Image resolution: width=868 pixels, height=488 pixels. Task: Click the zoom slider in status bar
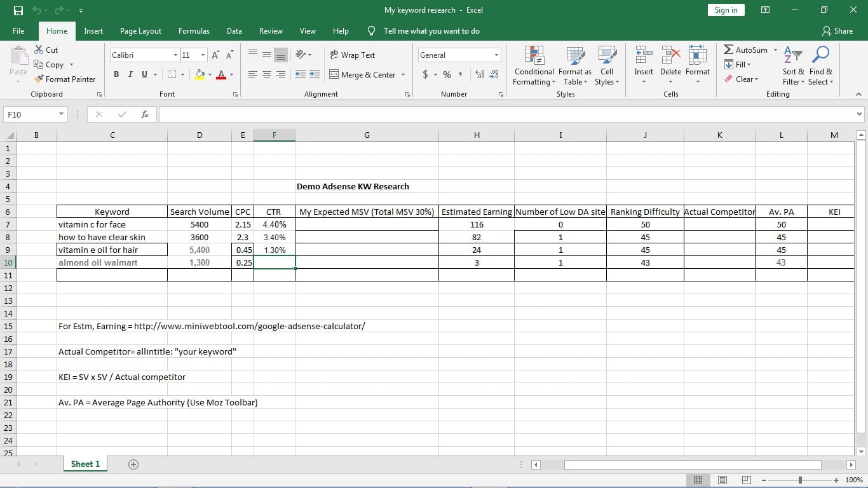tap(800, 480)
